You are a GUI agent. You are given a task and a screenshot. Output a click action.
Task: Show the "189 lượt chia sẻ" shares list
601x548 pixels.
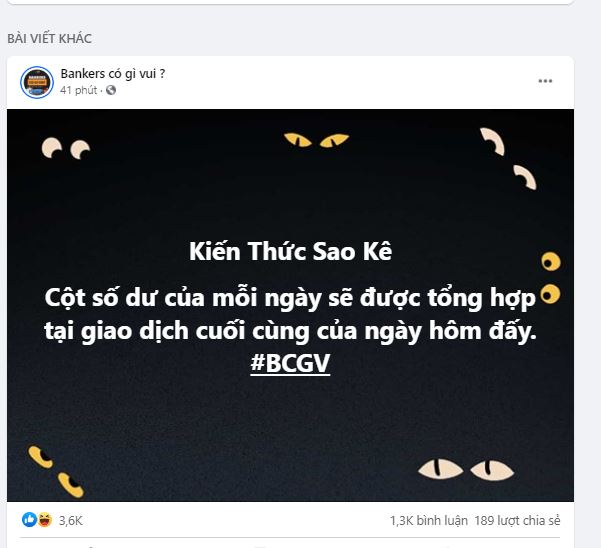pyautogui.click(x=517, y=520)
